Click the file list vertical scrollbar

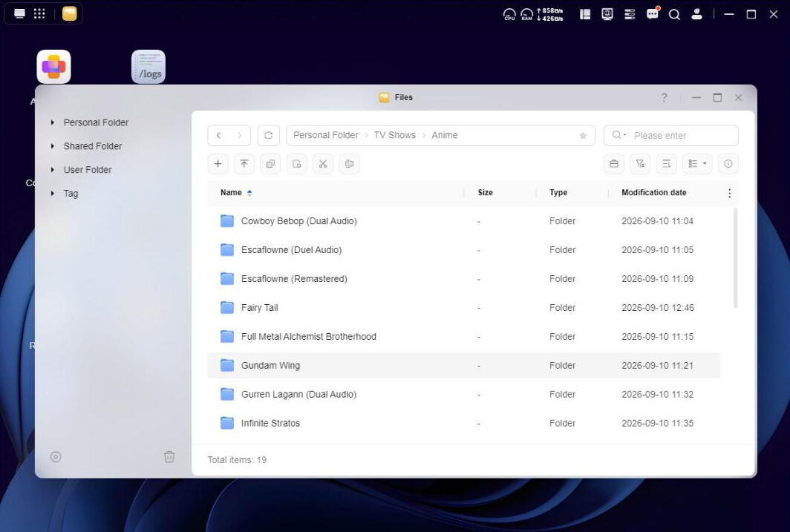[735, 257]
